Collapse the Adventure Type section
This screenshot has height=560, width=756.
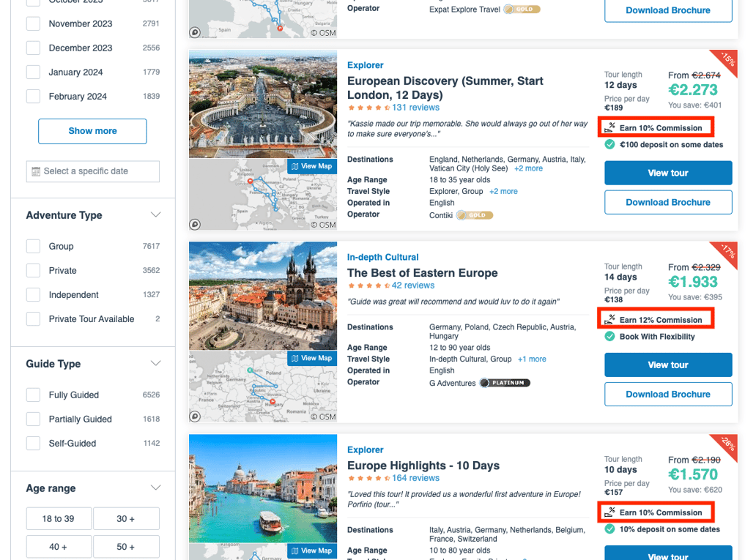coord(155,214)
